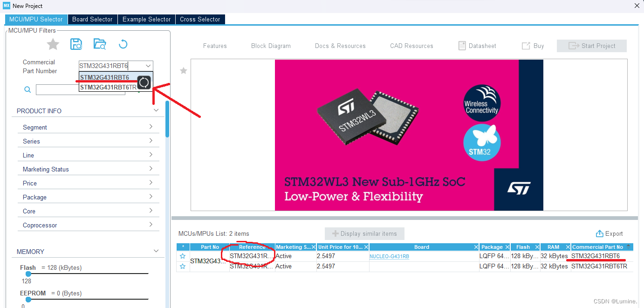
Task: Click Display similar items button
Action: (x=364, y=233)
